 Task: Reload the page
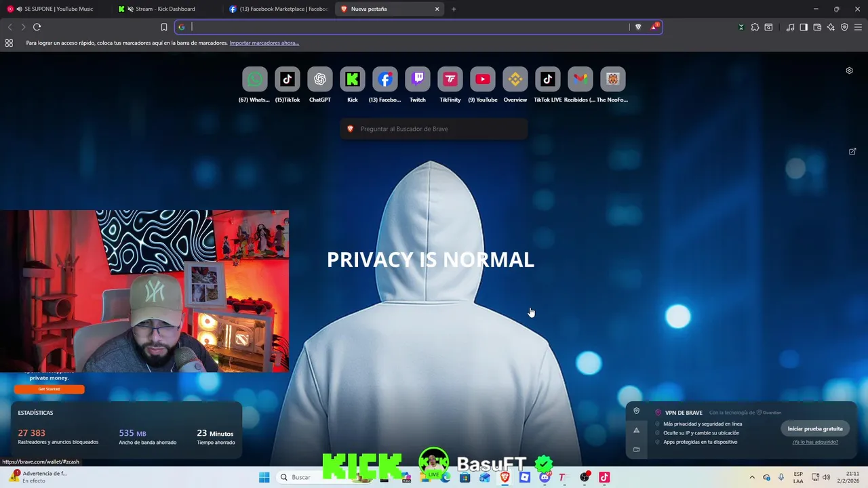pyautogui.click(x=37, y=27)
